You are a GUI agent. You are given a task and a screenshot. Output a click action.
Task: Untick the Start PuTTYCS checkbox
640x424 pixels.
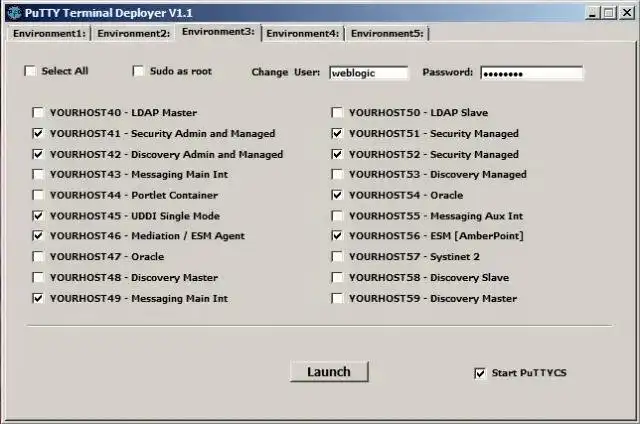[480, 373]
